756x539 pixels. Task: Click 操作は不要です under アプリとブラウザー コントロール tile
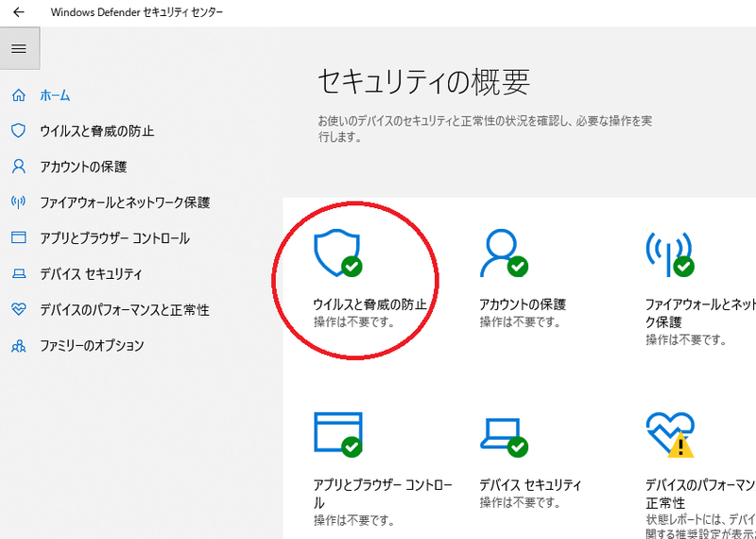pyautogui.click(x=353, y=520)
